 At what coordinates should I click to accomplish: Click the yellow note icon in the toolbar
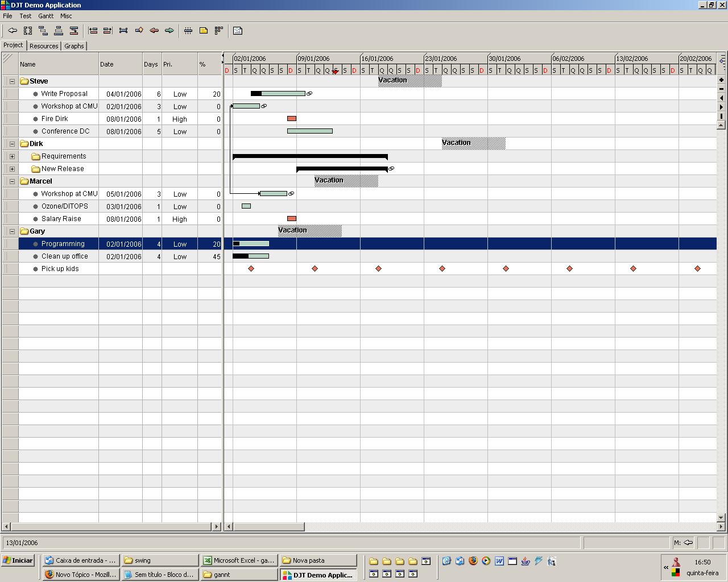[204, 31]
